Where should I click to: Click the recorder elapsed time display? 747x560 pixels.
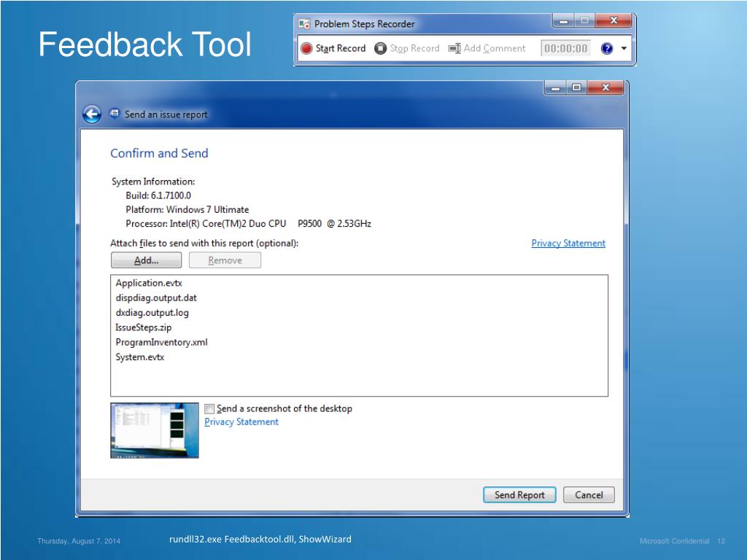click(565, 49)
